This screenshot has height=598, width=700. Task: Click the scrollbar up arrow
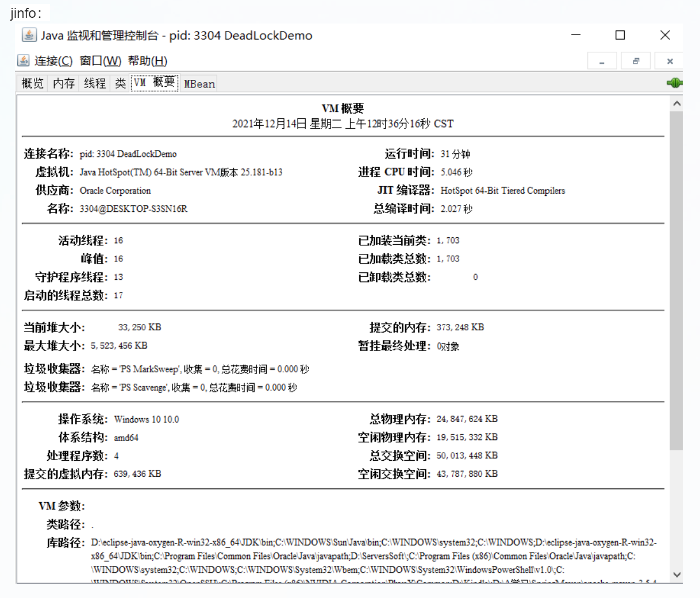(x=676, y=103)
